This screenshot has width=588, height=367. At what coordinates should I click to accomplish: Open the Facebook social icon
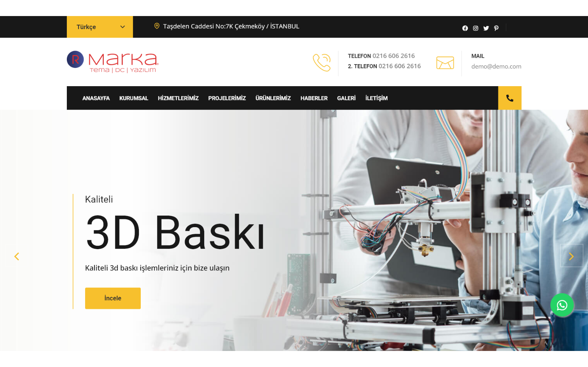[x=465, y=28]
